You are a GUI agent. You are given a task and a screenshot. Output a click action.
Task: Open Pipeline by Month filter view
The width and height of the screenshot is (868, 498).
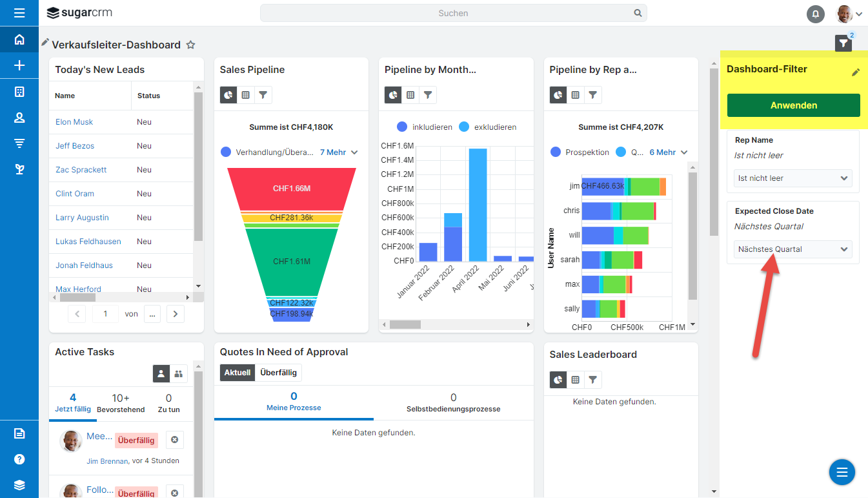pos(428,95)
